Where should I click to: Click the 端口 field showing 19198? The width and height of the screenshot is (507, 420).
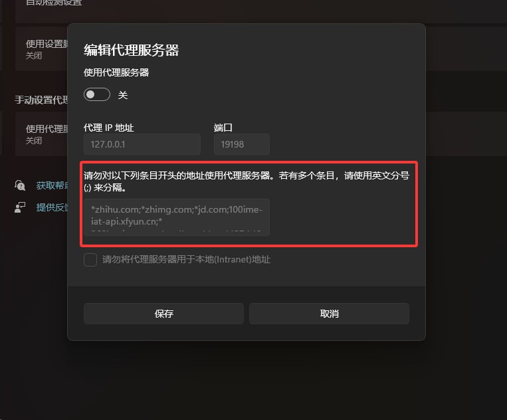coord(241,144)
